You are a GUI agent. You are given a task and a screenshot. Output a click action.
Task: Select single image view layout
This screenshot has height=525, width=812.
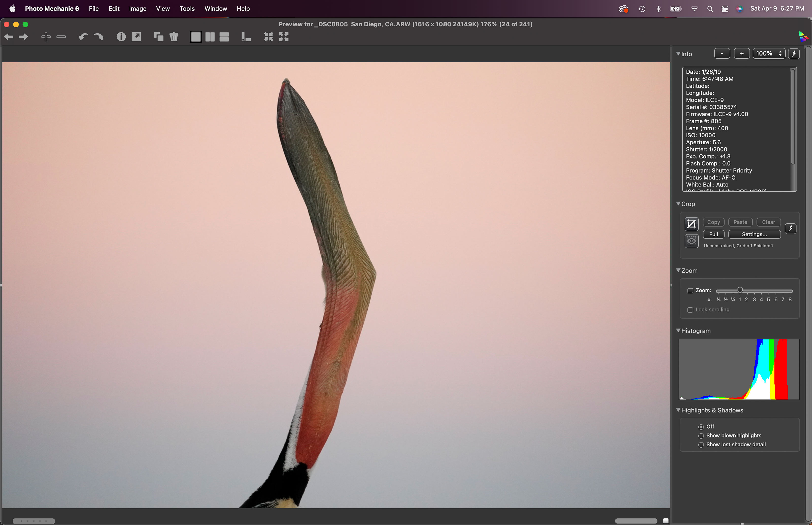click(x=196, y=37)
